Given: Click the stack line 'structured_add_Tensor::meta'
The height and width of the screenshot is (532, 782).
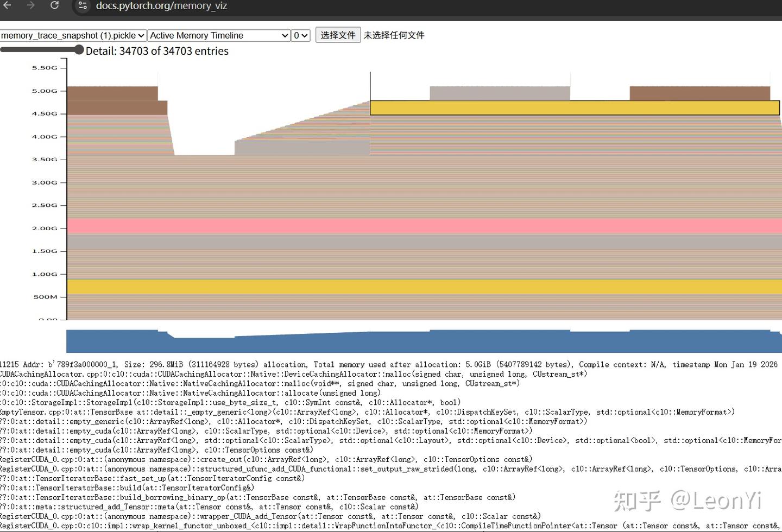Looking at the screenshot, I should 209,506.
